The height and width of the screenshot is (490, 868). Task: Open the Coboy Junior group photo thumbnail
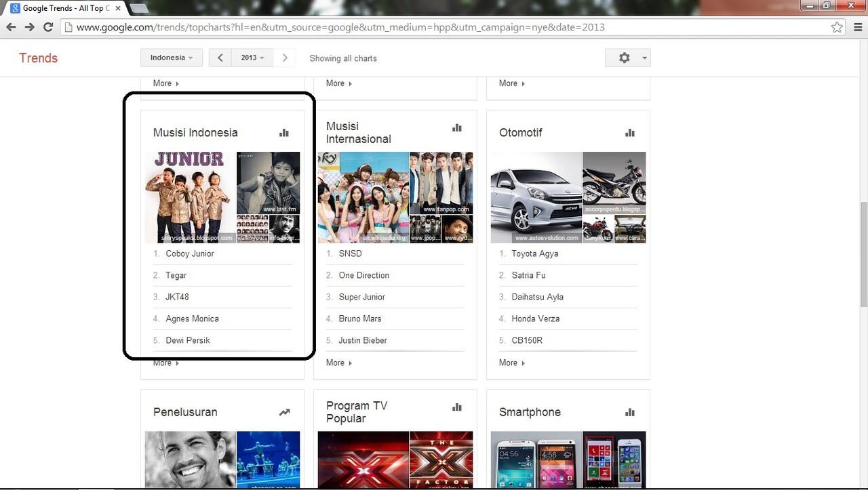click(x=190, y=197)
